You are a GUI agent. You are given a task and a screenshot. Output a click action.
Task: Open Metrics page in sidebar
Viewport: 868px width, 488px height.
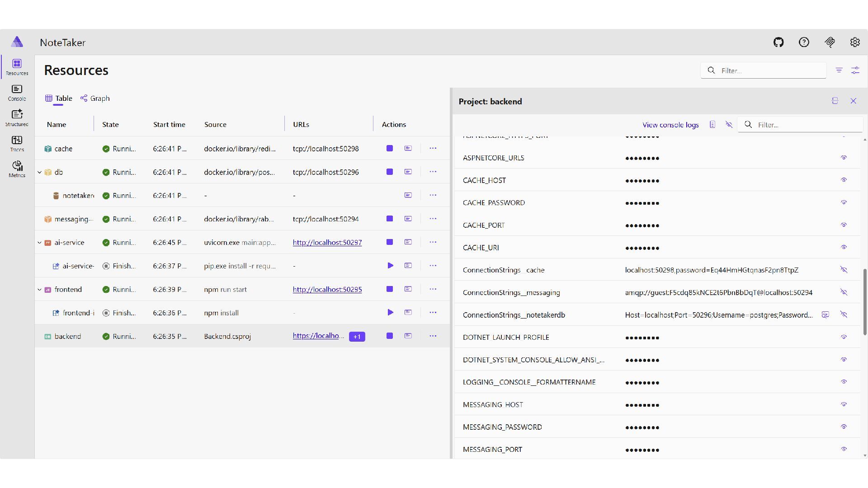tap(17, 169)
